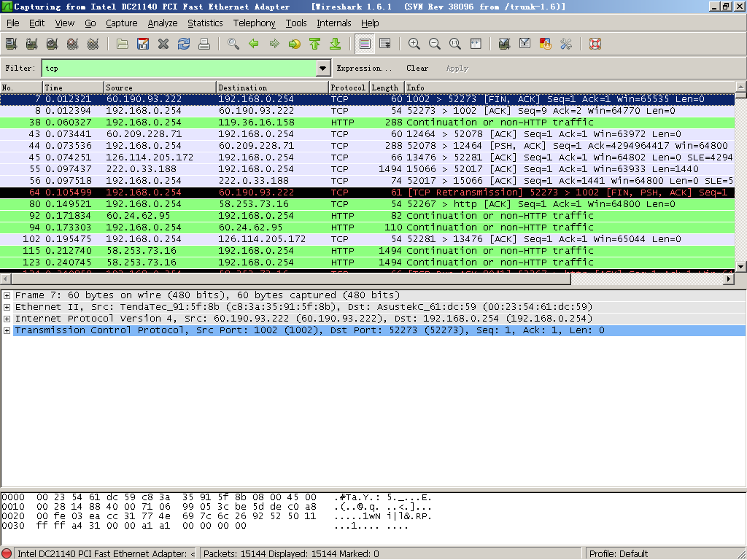Zoom in toolbar magnifier icon
The image size is (747, 560).
(x=414, y=44)
